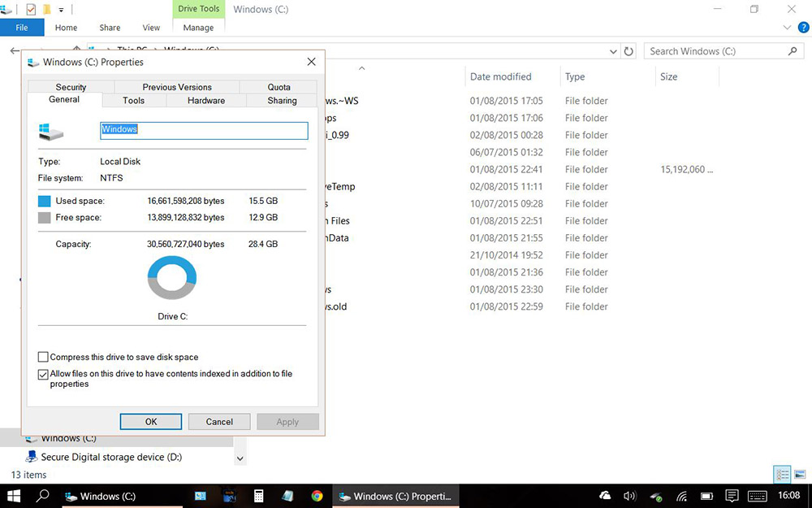Switch to the Home ribbon tab
Viewport: 812px width, 508px height.
[x=66, y=28]
